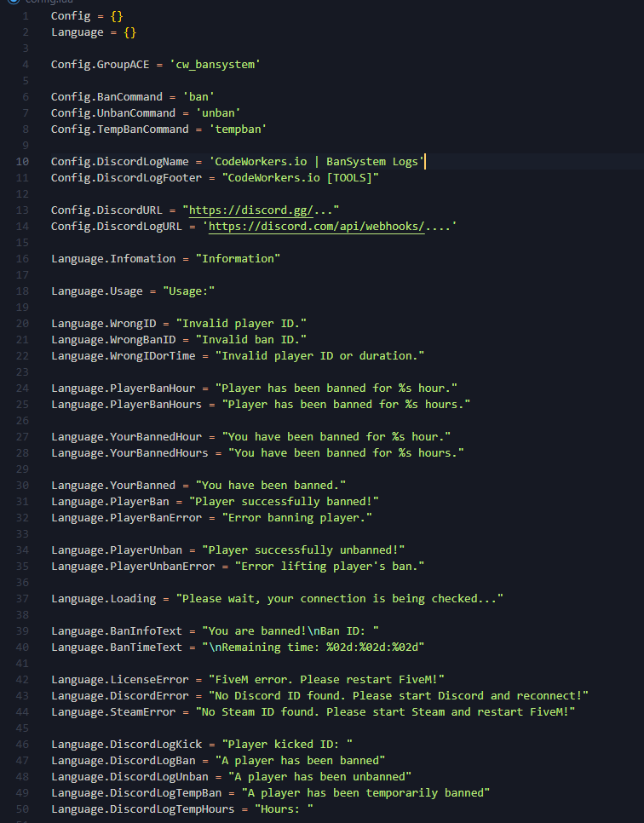Click "You have been banned." string

click(x=271, y=486)
